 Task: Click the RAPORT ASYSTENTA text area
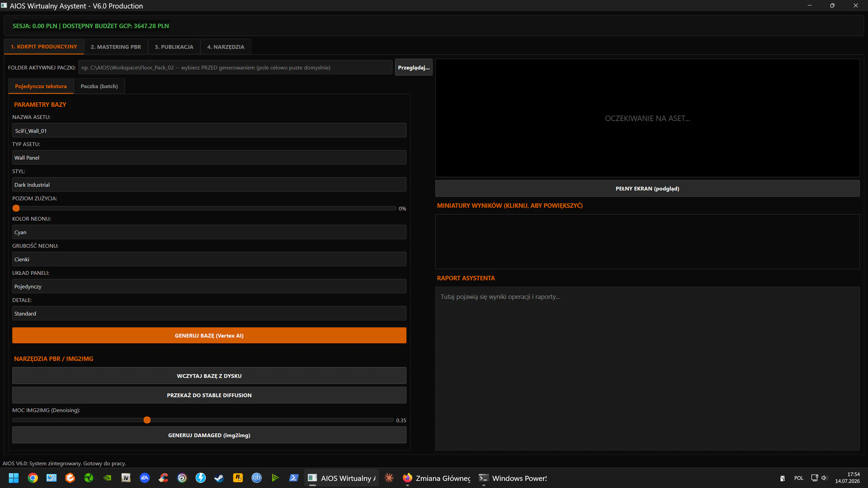tap(647, 368)
